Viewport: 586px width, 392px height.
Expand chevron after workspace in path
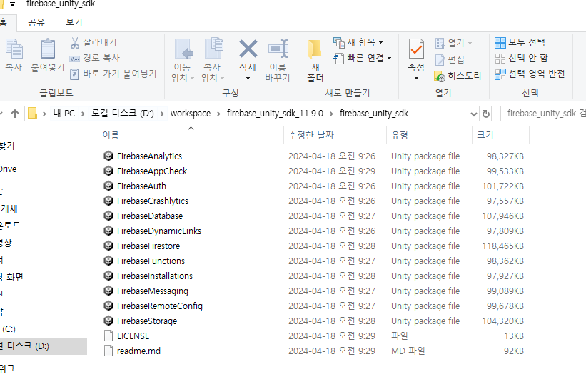pos(218,114)
